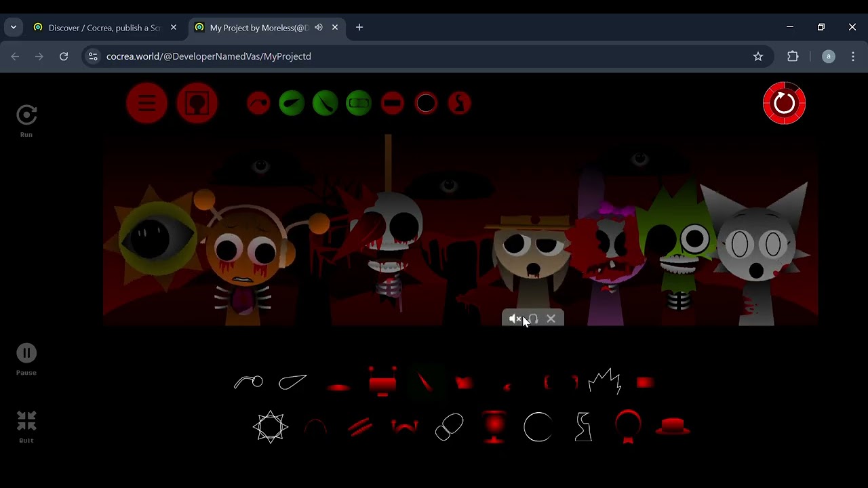Reload the cocrea.world page
Screen dimensions: 868x488
64,57
